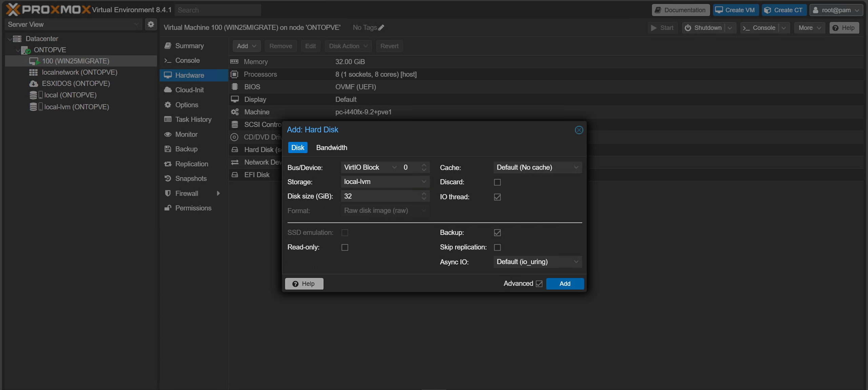This screenshot has width=868, height=390.
Task: Open the Storage local-lvm dropdown
Action: pos(424,182)
